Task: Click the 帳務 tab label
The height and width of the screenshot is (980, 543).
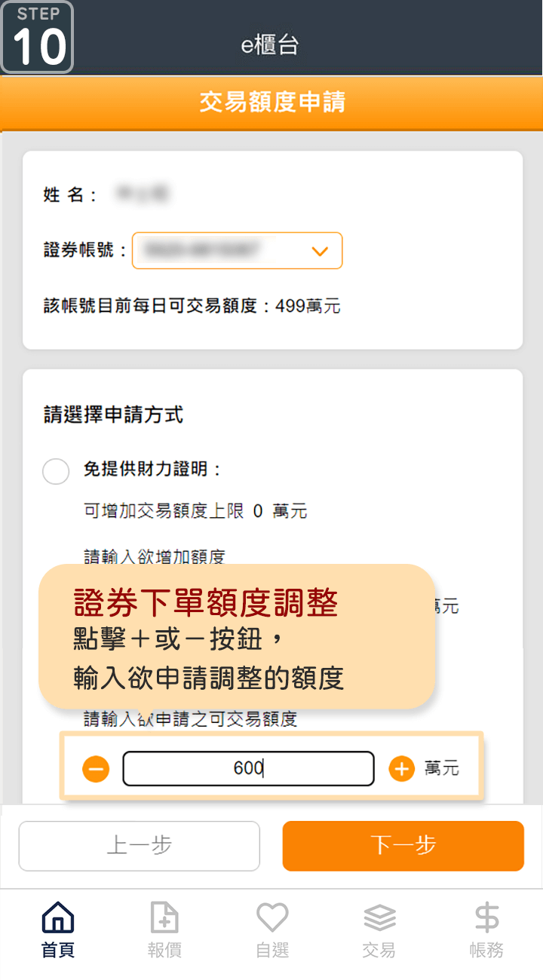Action: coord(486,950)
